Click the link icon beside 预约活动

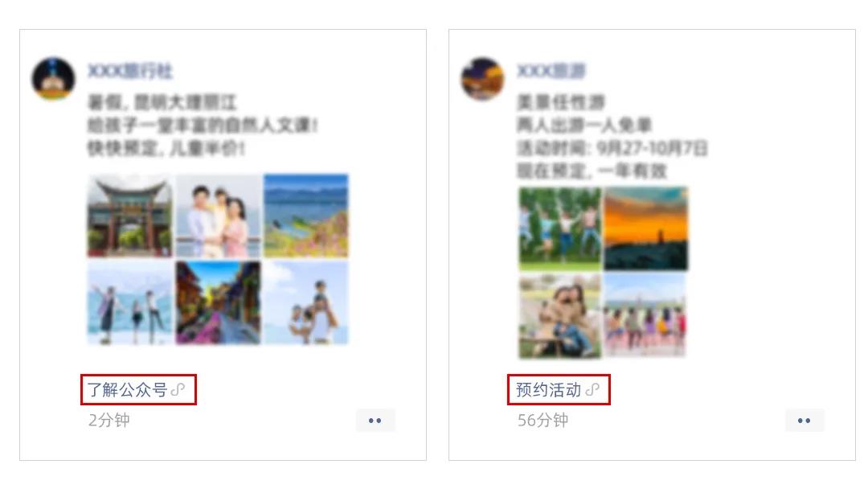pyautogui.click(x=592, y=390)
